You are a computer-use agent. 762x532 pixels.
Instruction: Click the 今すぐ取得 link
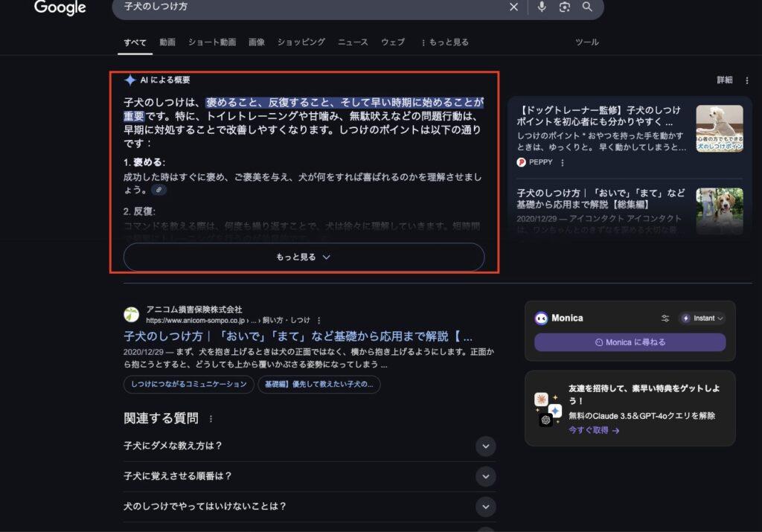[x=594, y=431]
